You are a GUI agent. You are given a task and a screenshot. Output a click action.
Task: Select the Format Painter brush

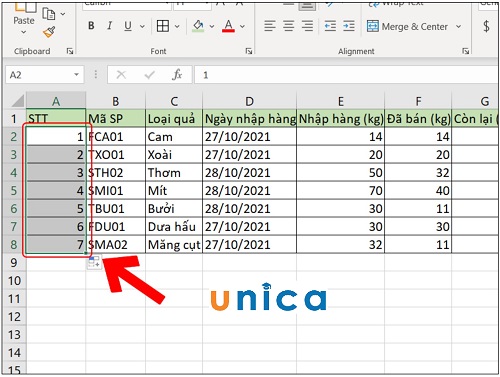point(49,32)
